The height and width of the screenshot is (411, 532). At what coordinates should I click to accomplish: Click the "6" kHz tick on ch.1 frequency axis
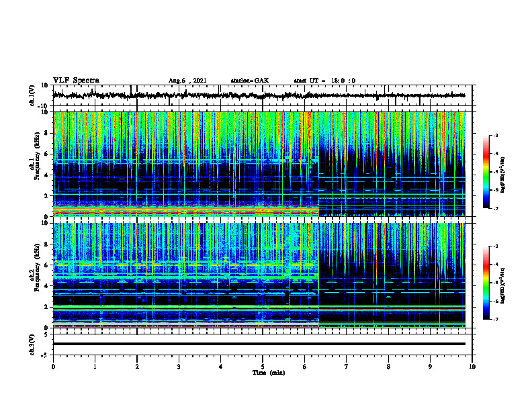47,154
